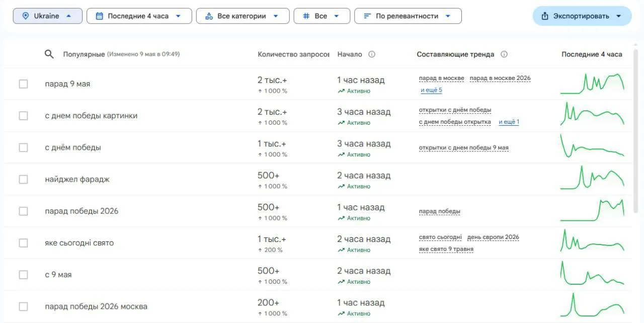
Task: Open the Все категории dropdown
Action: 243,16
